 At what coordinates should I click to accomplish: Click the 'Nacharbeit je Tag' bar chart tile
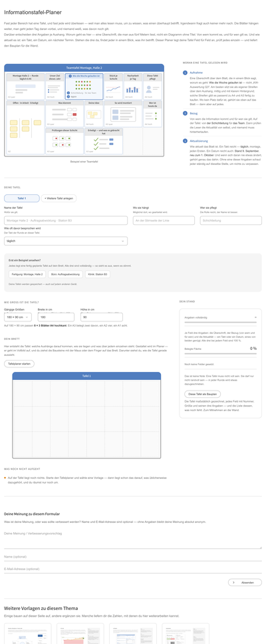click(x=133, y=86)
